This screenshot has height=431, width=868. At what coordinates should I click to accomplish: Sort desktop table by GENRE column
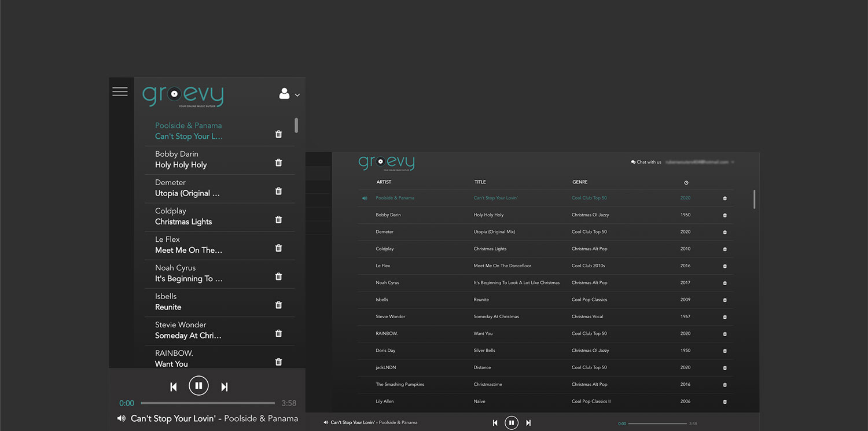580,182
